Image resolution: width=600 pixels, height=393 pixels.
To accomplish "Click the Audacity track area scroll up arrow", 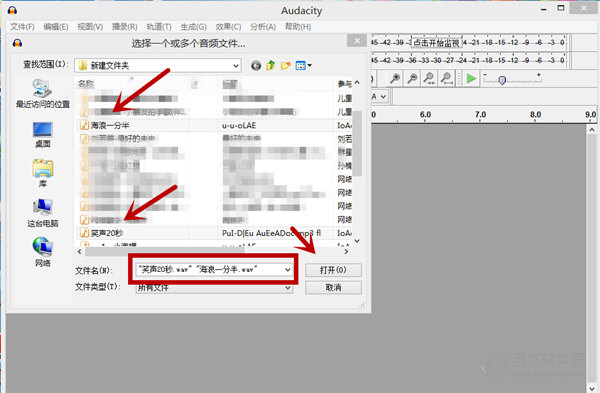I will click(592, 130).
